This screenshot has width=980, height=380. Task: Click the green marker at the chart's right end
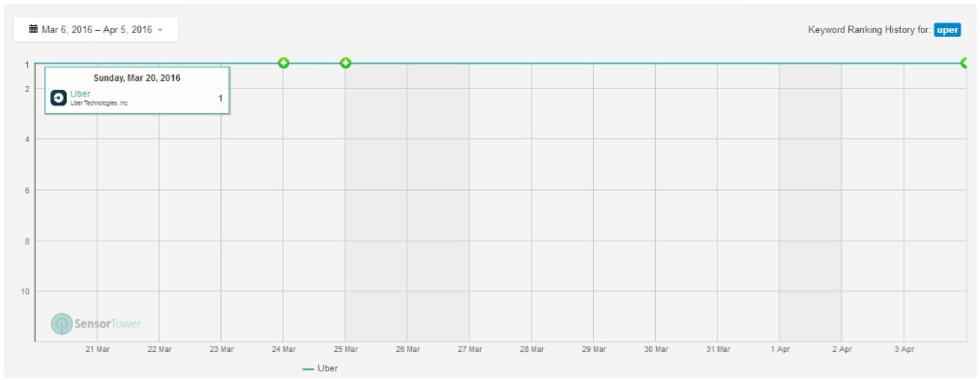[964, 63]
